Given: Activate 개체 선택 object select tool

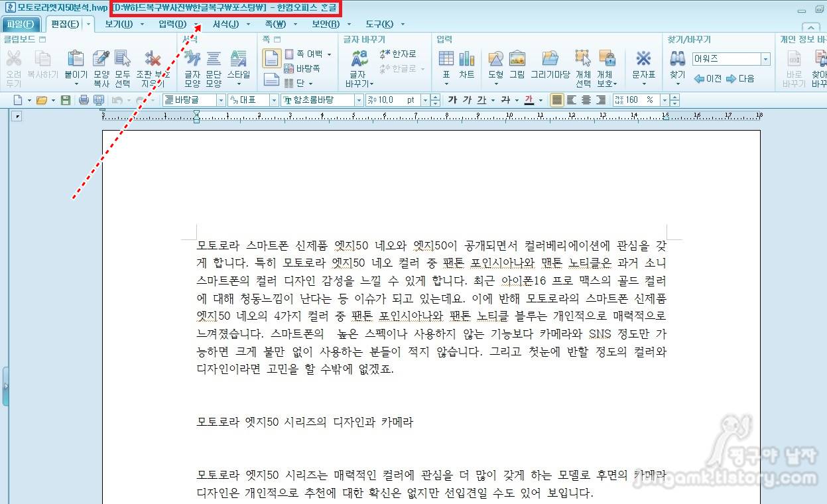Looking at the screenshot, I should pyautogui.click(x=583, y=68).
